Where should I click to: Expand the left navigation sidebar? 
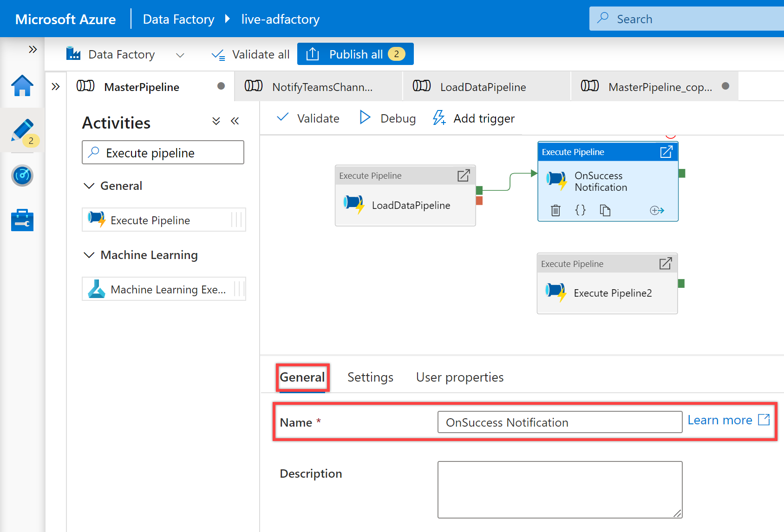coord(33,49)
